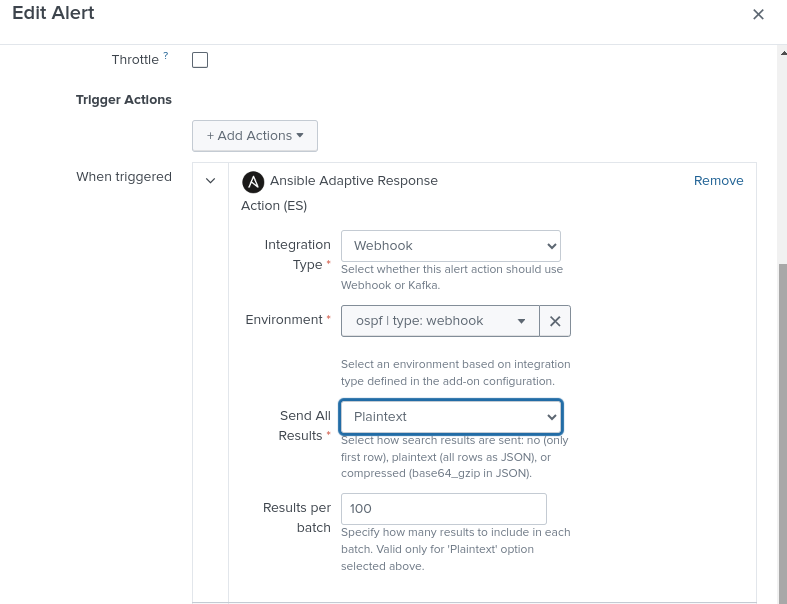Click the Trigger Actions heading
This screenshot has height=604, width=787.
pos(124,100)
